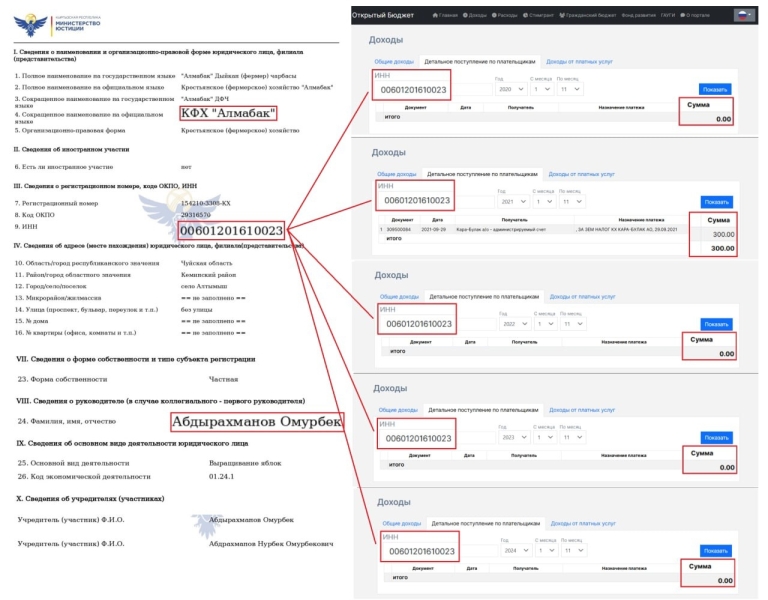The width and height of the screenshot is (768, 600).
Task: Open the year dropdown showing 2023
Action: click(x=514, y=437)
